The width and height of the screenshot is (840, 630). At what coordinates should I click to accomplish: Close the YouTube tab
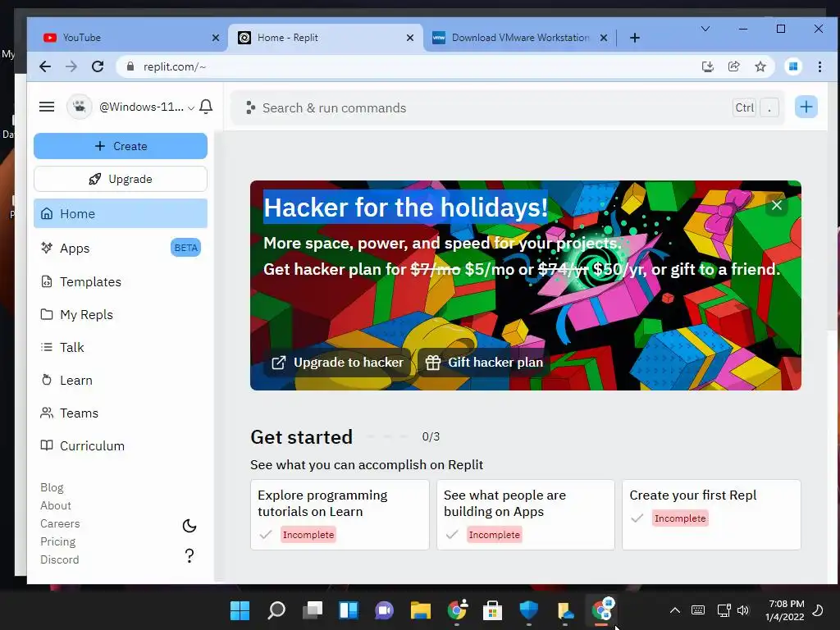(216, 38)
